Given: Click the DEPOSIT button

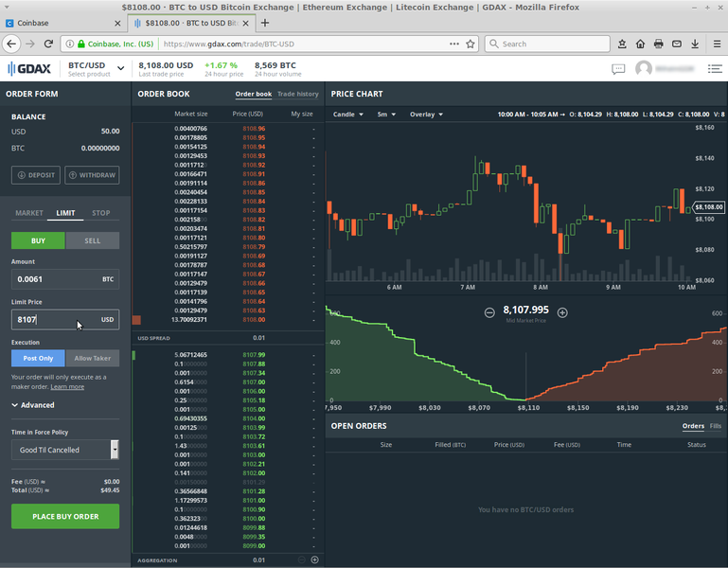Looking at the screenshot, I should 36,175.
